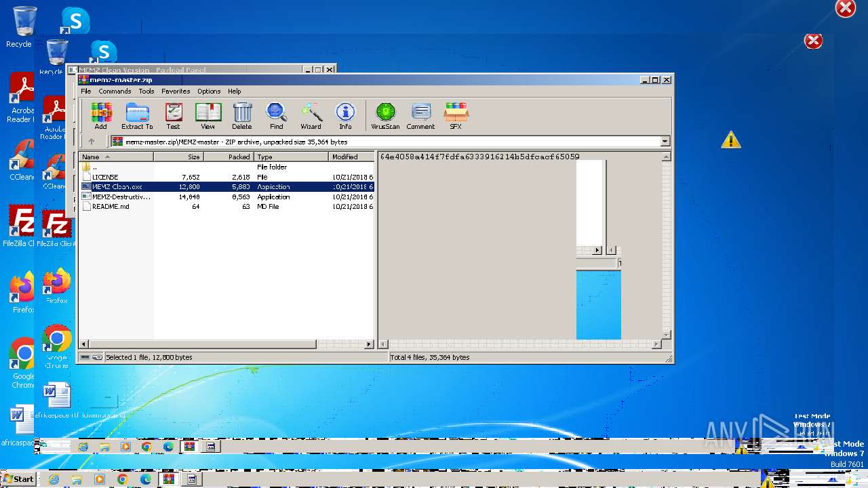The image size is (868, 488).
Task: Show archive Info
Action: point(345,115)
